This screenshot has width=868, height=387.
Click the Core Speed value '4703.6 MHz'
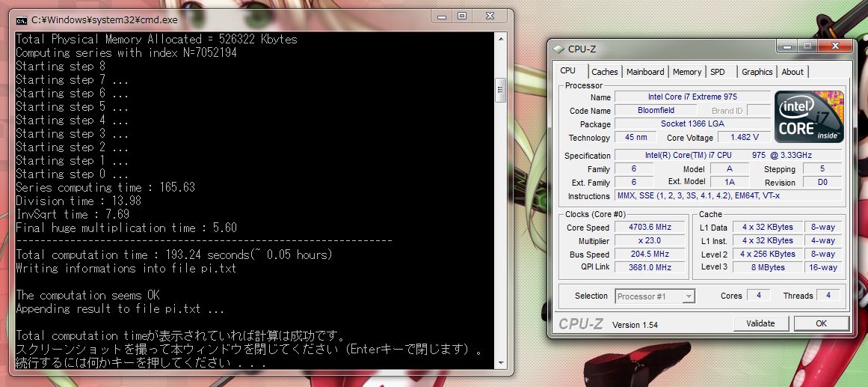click(x=650, y=228)
